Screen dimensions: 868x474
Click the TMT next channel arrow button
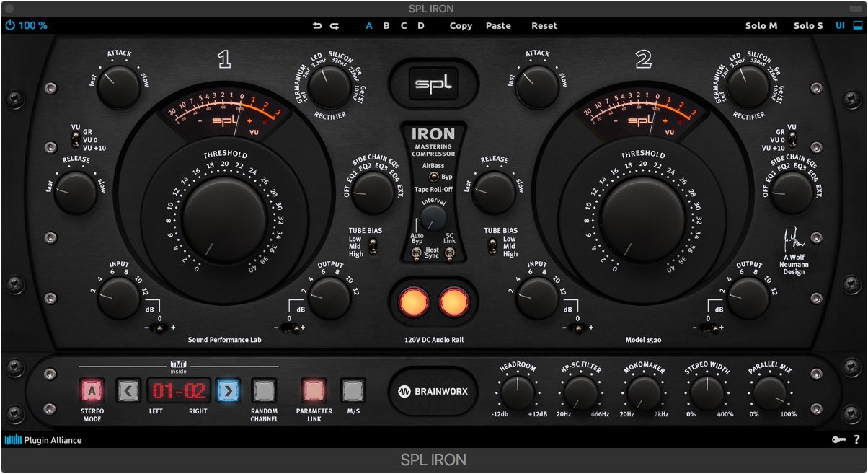(x=228, y=391)
